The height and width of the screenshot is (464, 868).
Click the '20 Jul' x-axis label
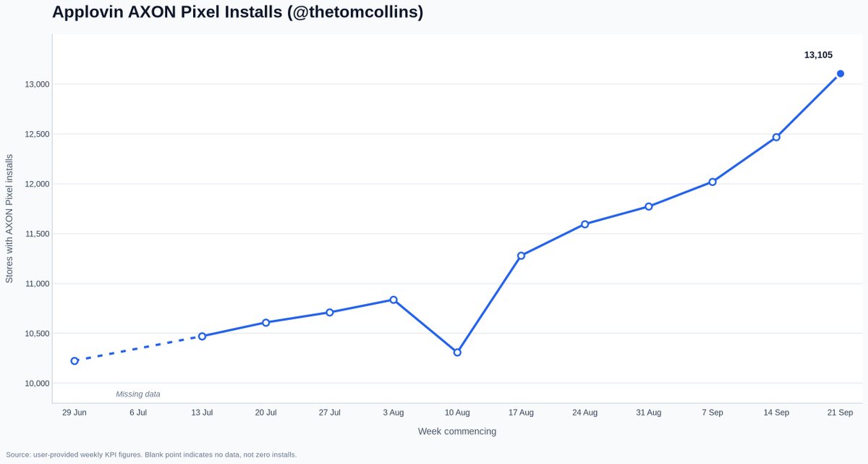(265, 412)
